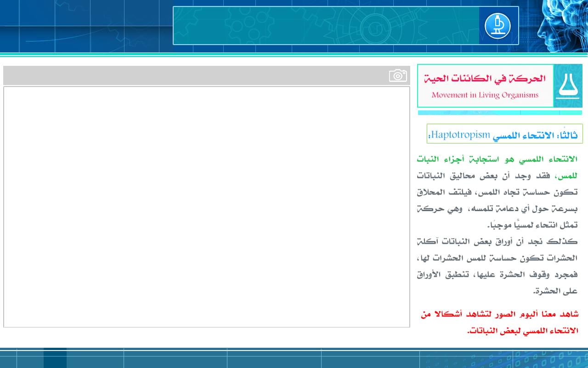Click the 'Movement in Living Organisms' subtitle
Image resolution: width=588 pixels, height=368 pixels.
point(485,95)
